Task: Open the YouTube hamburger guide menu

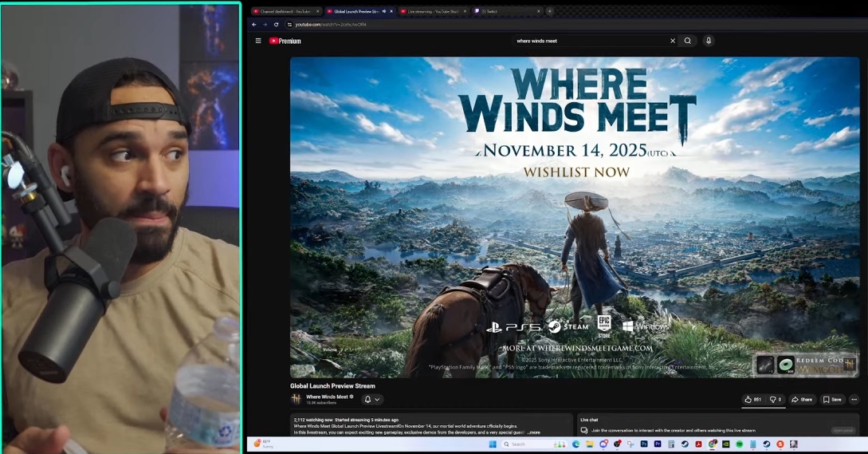Action: [258, 41]
